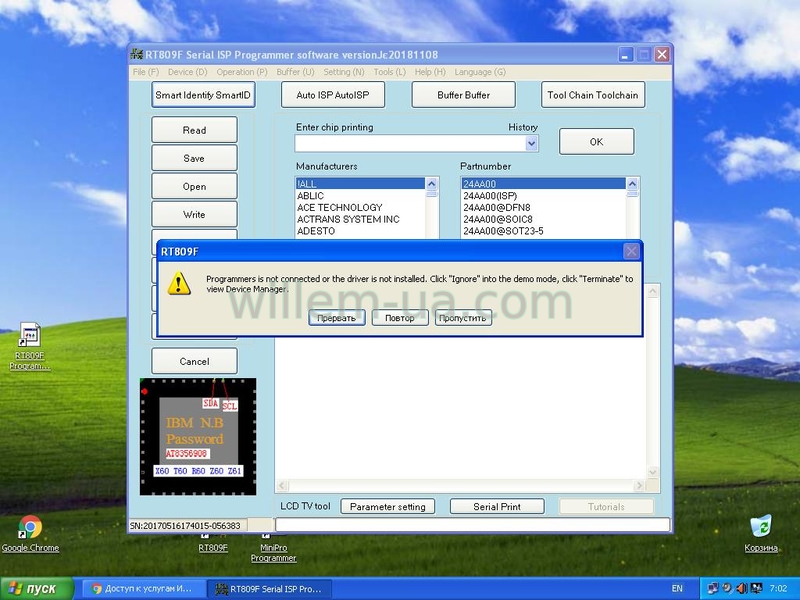Open the Recycle Bin (Корзина) icon
800x600 pixels.
pos(761,528)
